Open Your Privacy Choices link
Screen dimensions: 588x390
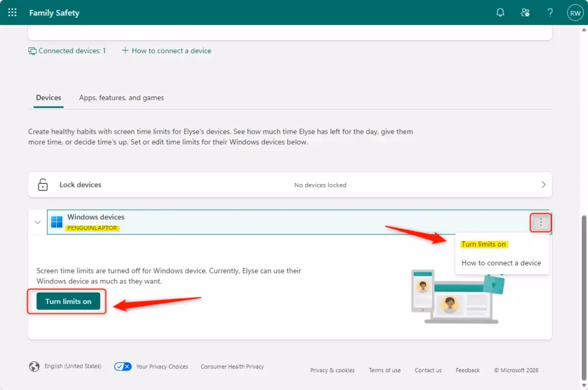[x=162, y=366]
